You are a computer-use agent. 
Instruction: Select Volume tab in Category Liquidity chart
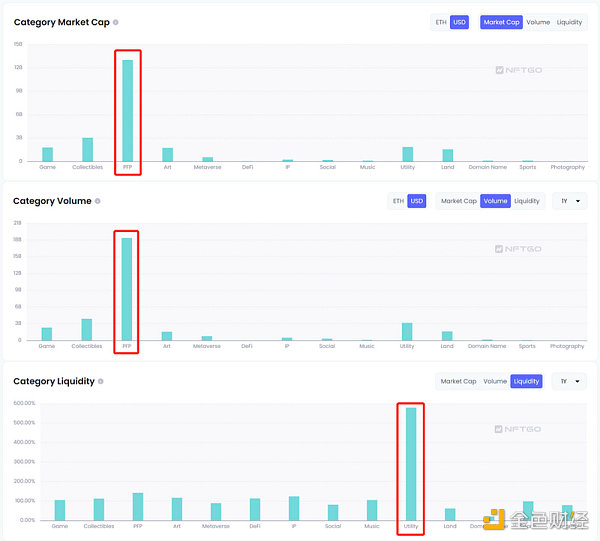495,381
